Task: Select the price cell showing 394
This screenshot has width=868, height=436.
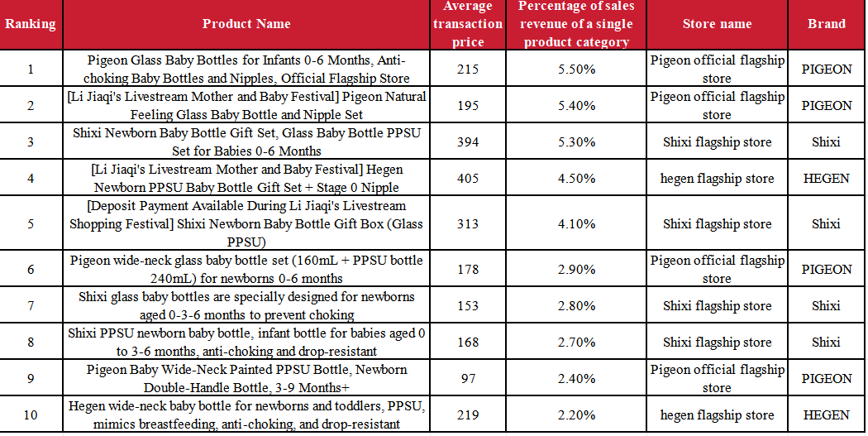Action: tap(468, 141)
